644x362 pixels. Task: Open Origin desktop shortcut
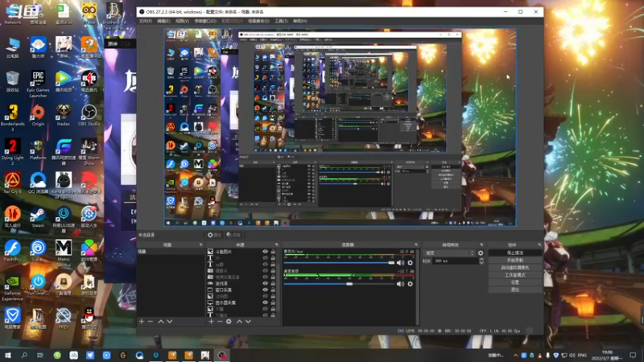pyautogui.click(x=38, y=115)
